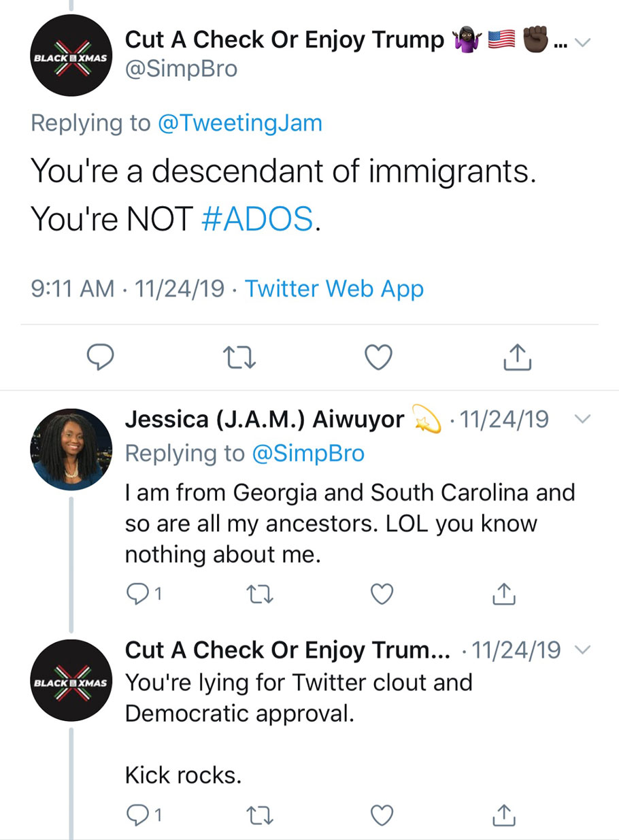Expand the menu on the 'Kick rocks' tweet
The image size is (619, 840).
583,650
